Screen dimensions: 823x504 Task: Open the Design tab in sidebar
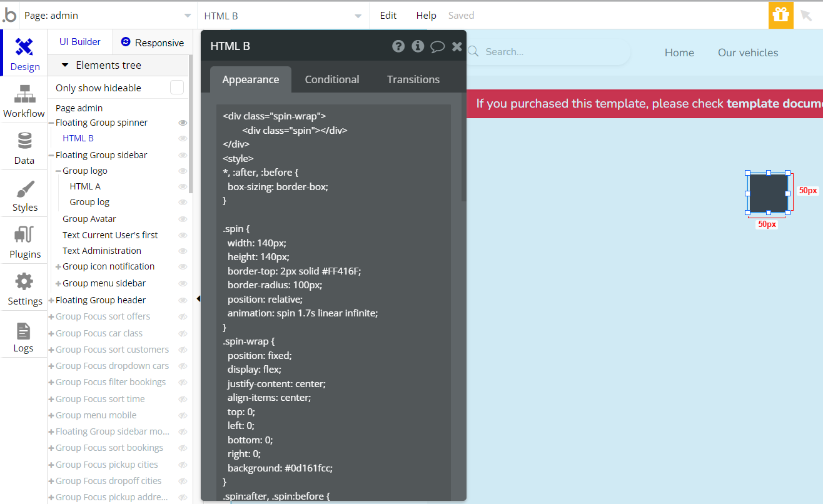tap(24, 54)
